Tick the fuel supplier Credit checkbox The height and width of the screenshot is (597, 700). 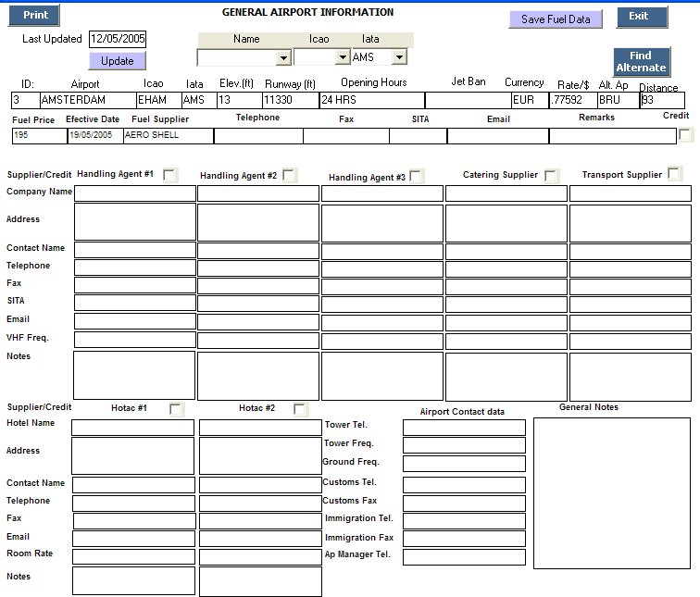click(685, 134)
